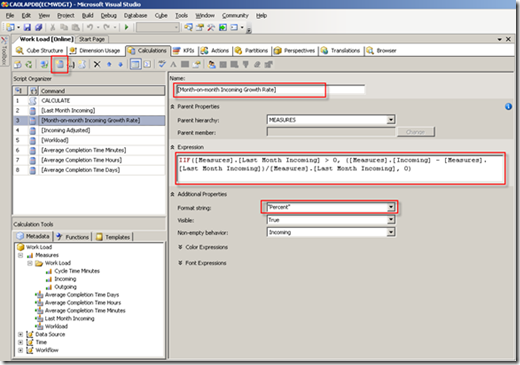
Task: Click the Check Syntax icon
Action: point(162,64)
